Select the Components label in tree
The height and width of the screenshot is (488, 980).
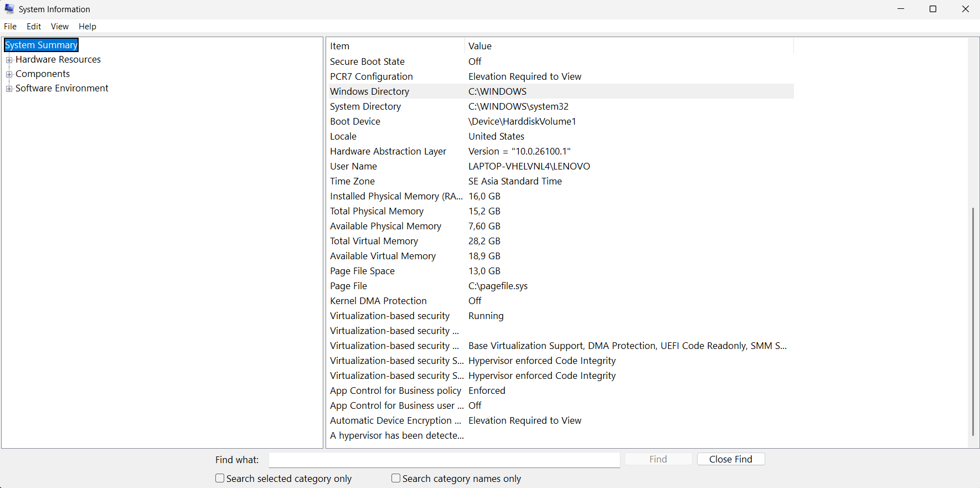click(43, 74)
